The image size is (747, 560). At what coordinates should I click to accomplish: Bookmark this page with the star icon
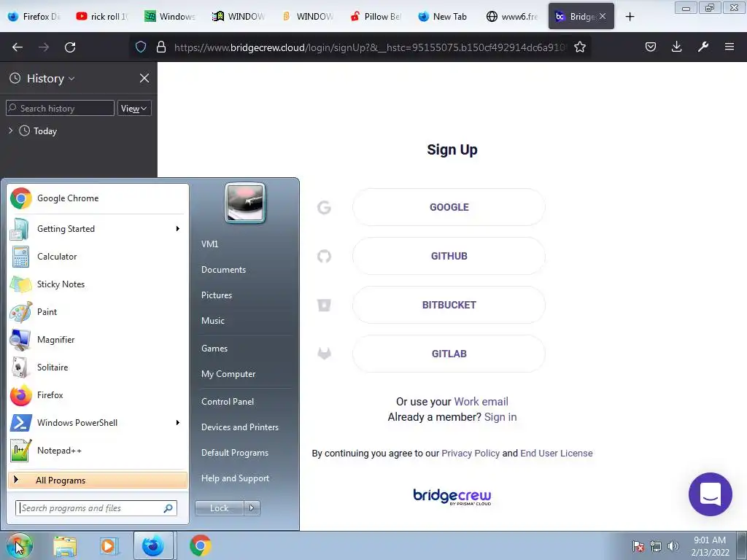click(580, 47)
